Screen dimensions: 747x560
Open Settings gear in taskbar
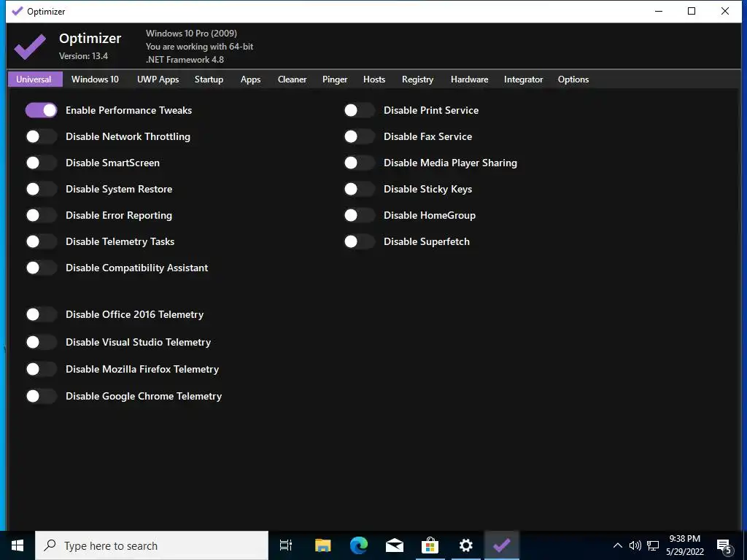pyautogui.click(x=466, y=545)
